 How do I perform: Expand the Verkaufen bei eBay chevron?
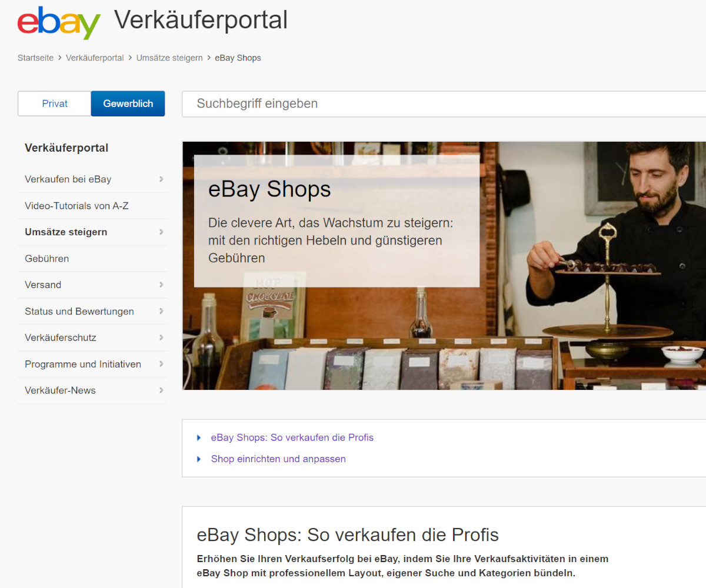point(161,179)
